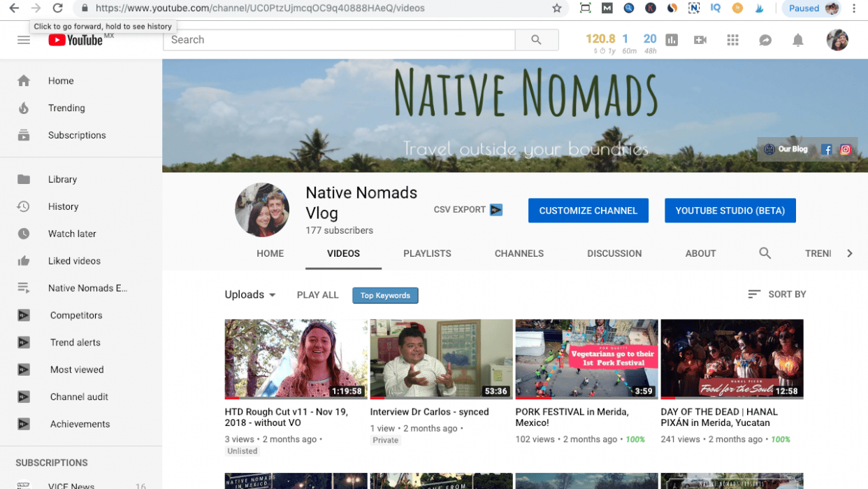Open the channel banner Instagram icon

point(846,150)
